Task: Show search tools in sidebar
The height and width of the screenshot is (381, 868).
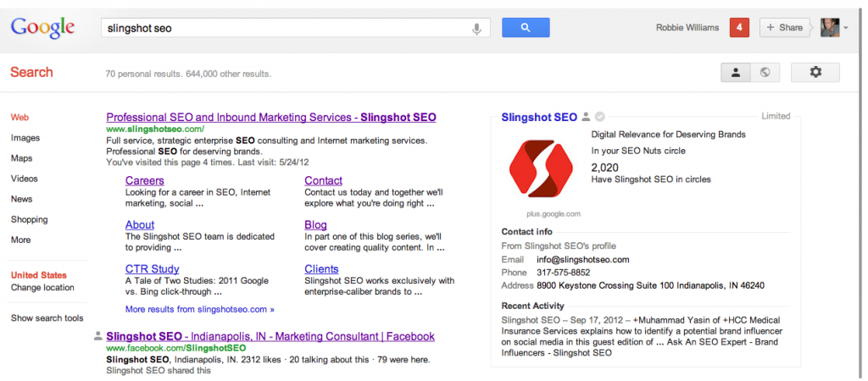Action: [x=47, y=318]
